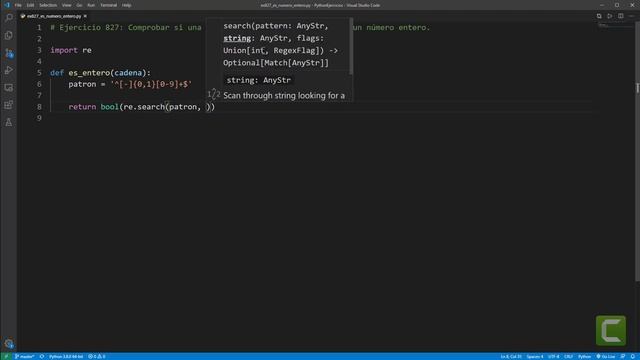Screen dimensions: 640x360
Task: Click the Ln, Col cursor position indicator
Action: click(511, 356)
